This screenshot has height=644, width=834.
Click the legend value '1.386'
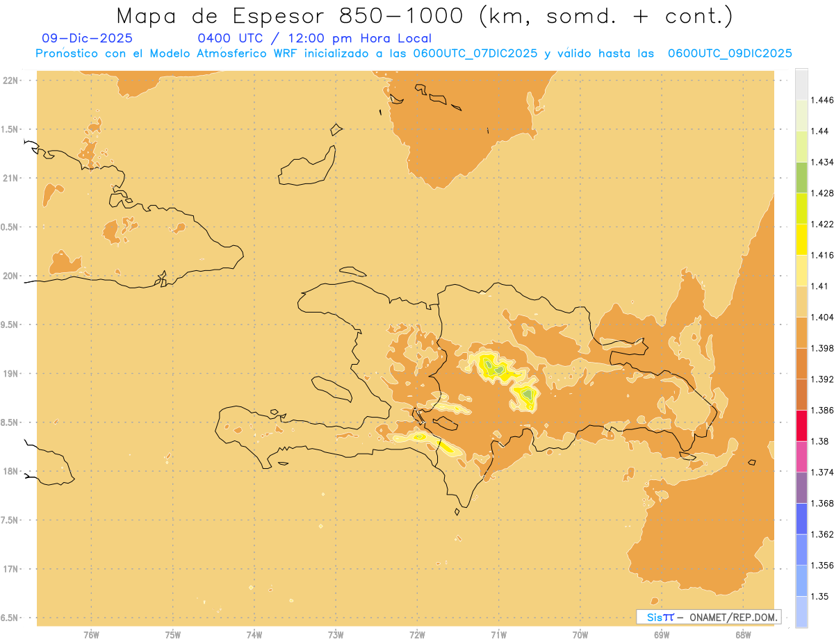(822, 410)
